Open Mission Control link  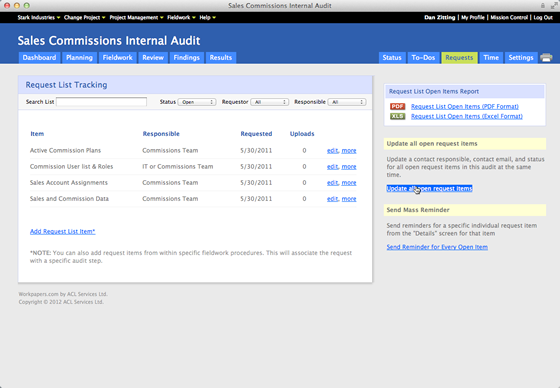coord(509,18)
